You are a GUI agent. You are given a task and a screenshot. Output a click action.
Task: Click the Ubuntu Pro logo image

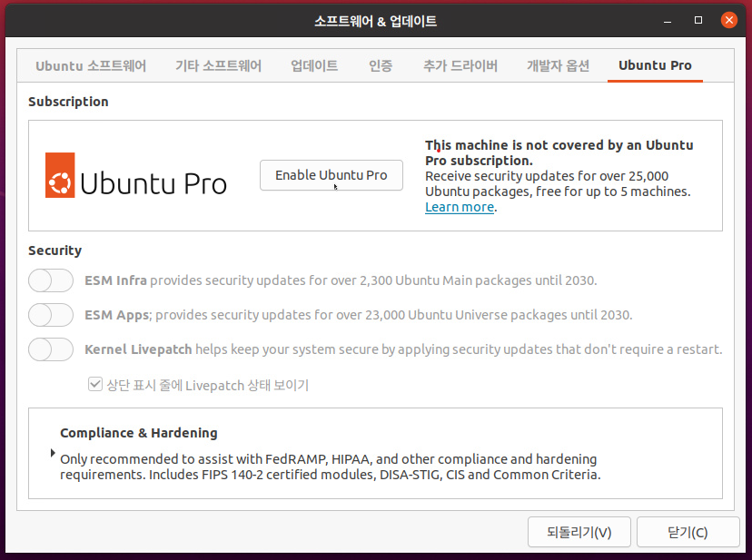[135, 175]
